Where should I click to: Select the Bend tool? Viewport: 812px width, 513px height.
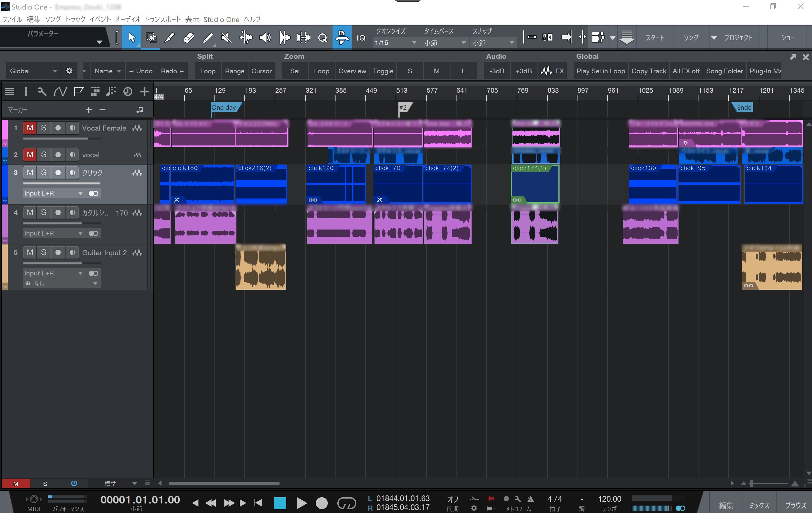[246, 38]
